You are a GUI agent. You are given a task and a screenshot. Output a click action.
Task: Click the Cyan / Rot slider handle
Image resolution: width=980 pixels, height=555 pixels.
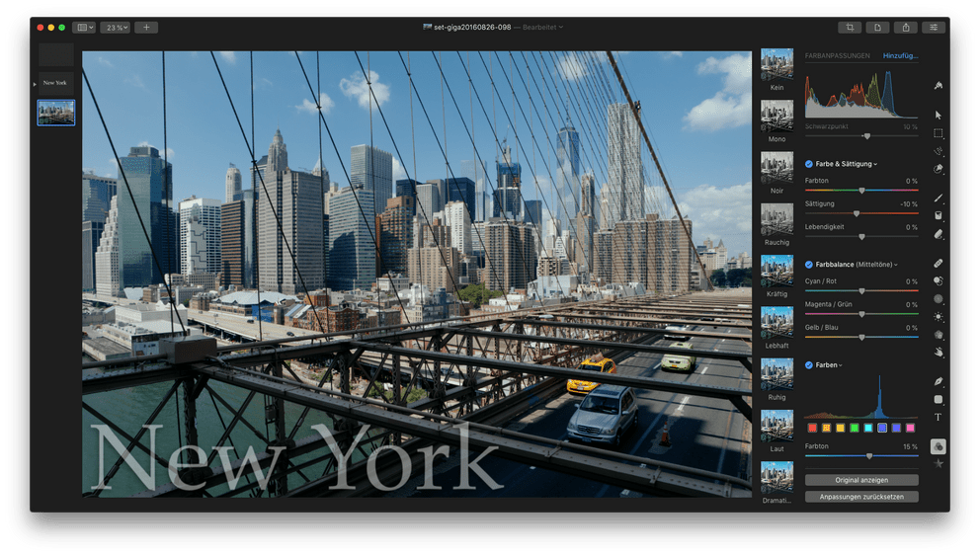(x=861, y=291)
